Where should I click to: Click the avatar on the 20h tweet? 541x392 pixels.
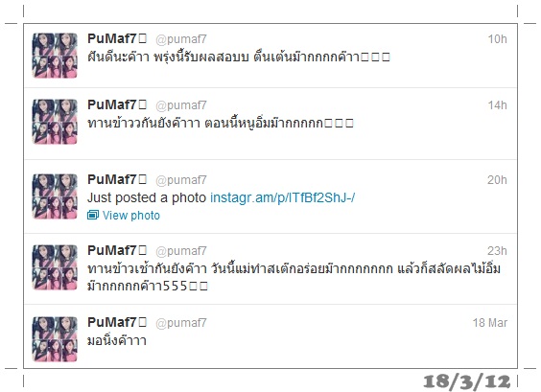click(x=55, y=196)
